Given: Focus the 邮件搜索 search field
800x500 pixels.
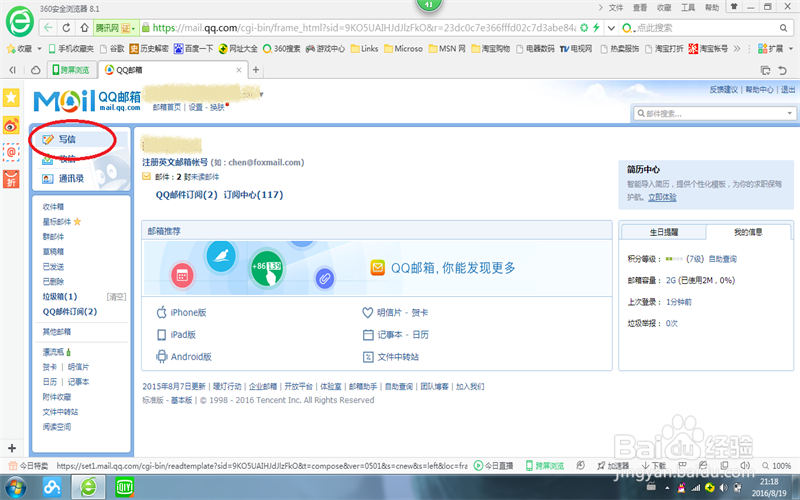Looking at the screenshot, I should point(709,113).
